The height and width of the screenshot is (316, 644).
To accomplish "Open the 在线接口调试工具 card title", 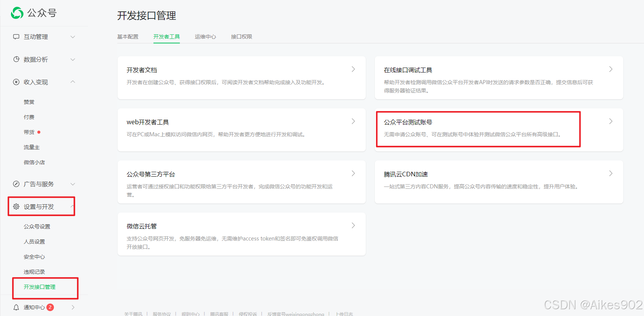I will (408, 70).
